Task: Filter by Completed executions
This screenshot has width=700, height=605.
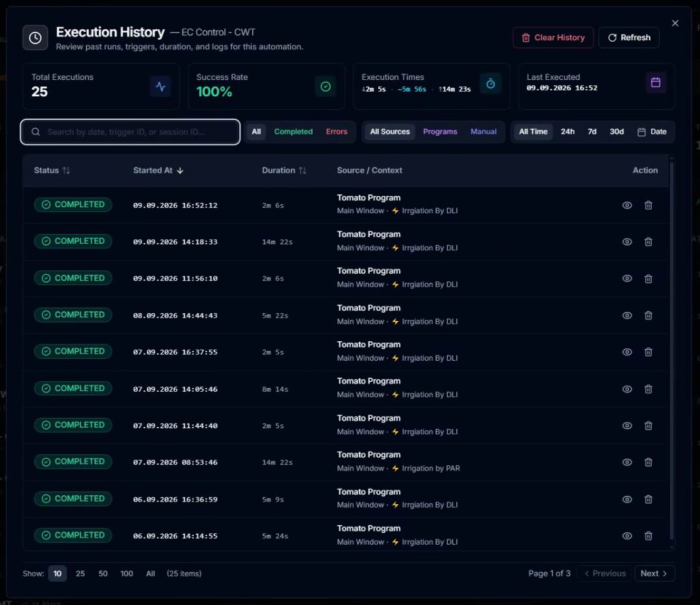Action: tap(293, 132)
